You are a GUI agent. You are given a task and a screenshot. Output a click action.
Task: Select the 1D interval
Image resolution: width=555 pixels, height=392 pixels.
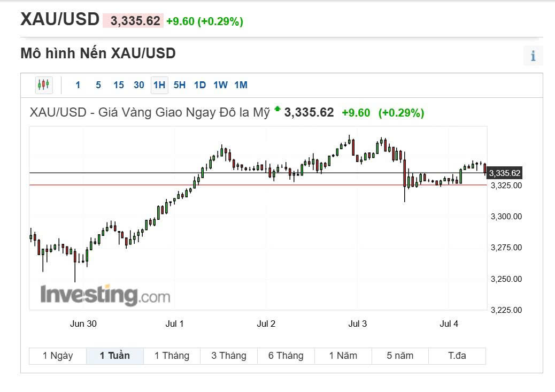pos(200,85)
